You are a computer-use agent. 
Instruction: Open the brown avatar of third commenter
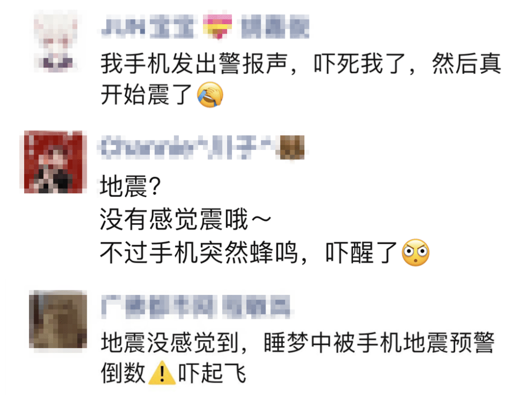pos(58,319)
